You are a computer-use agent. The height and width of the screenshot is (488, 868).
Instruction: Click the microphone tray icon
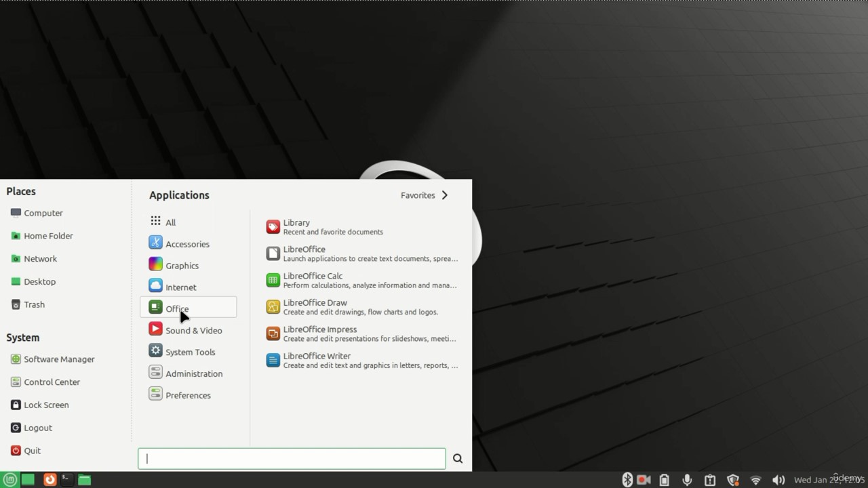pos(687,480)
